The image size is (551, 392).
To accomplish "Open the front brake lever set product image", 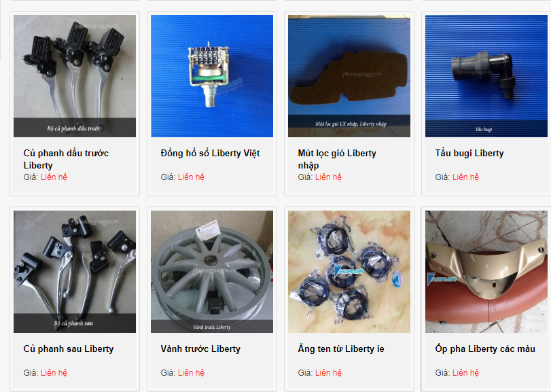I will click(75, 76).
